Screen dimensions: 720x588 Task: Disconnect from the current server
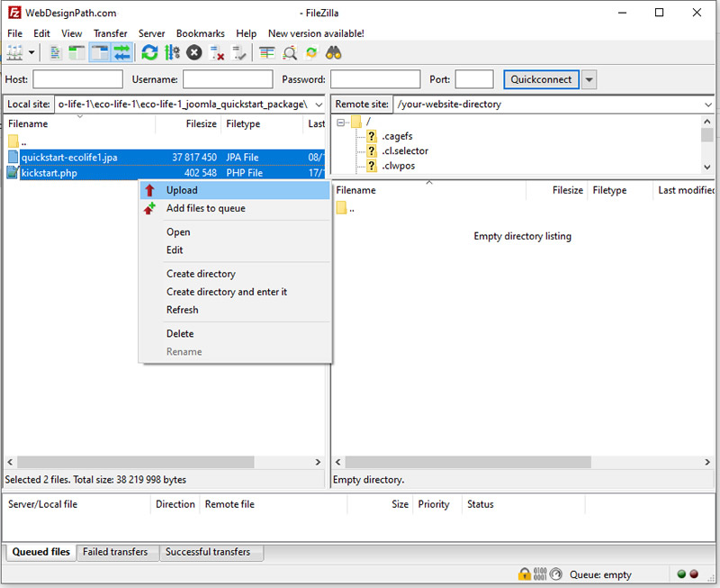217,53
